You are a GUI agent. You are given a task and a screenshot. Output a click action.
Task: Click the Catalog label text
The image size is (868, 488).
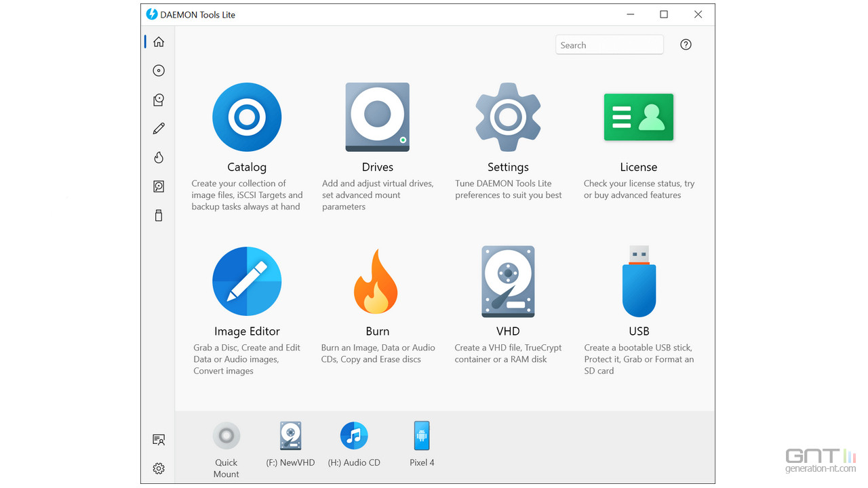(247, 167)
